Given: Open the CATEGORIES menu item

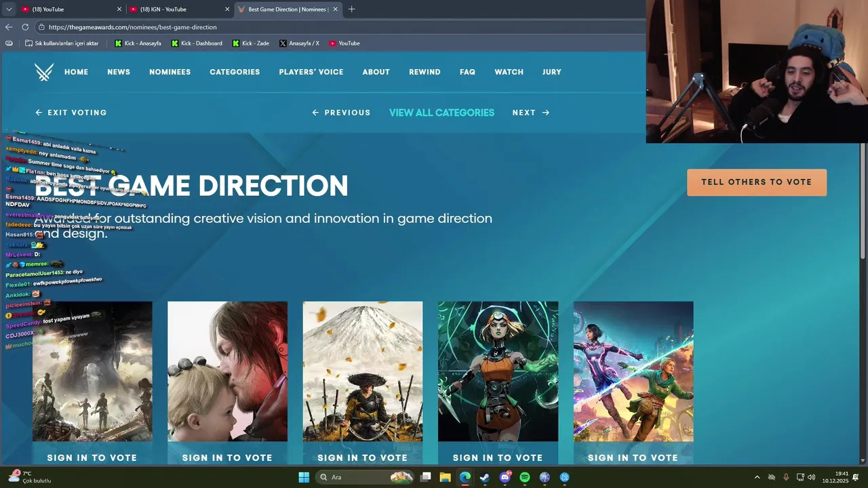Looking at the screenshot, I should pos(235,72).
